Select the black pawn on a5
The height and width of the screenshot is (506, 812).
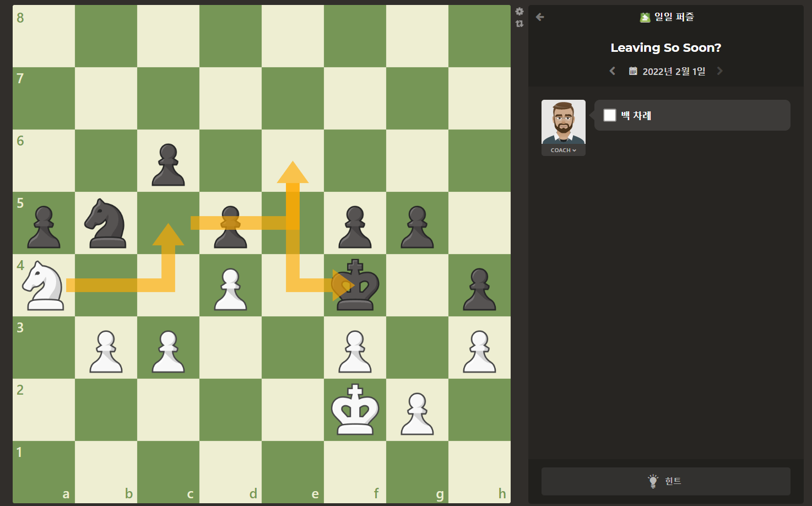pos(44,227)
